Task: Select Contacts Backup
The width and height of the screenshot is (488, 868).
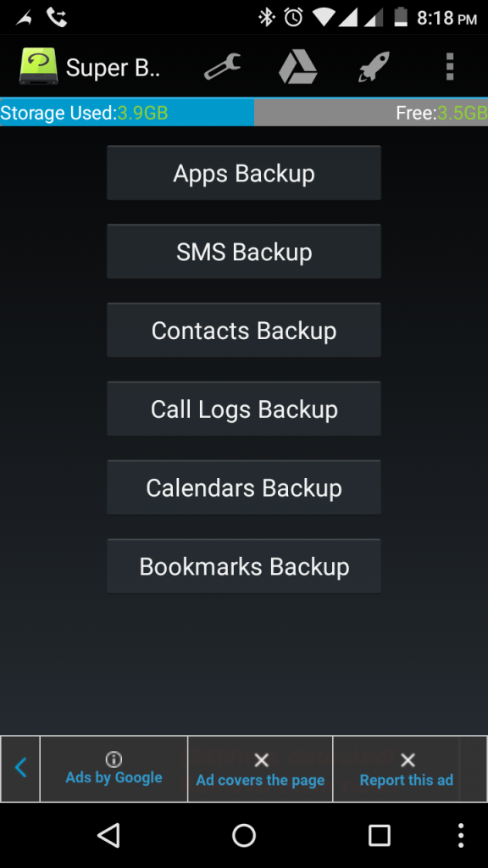Action: coord(243,330)
